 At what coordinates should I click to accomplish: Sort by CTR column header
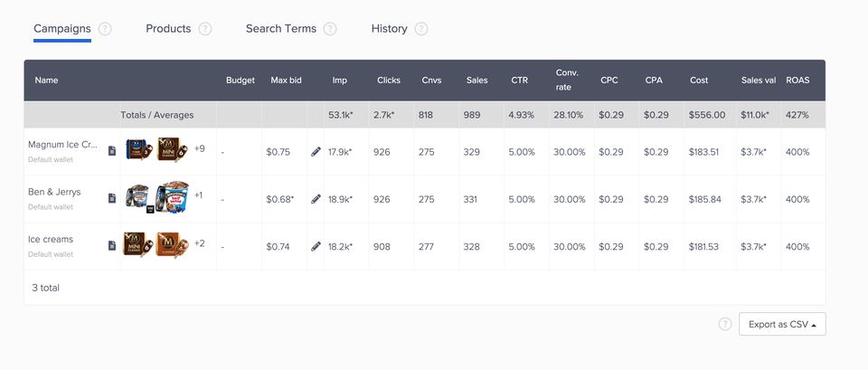pyautogui.click(x=519, y=81)
